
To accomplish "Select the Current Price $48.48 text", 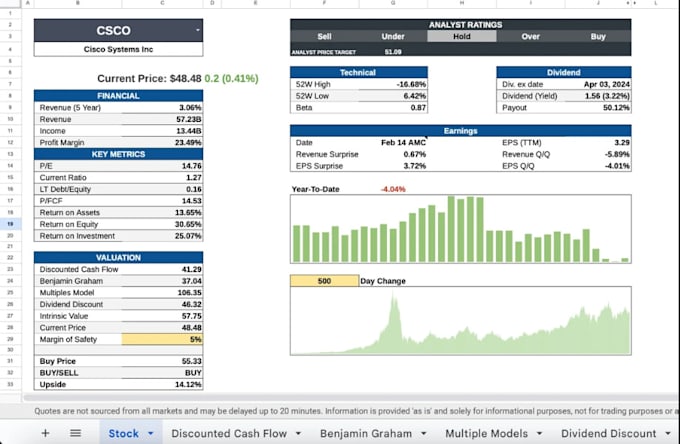I will (149, 78).
